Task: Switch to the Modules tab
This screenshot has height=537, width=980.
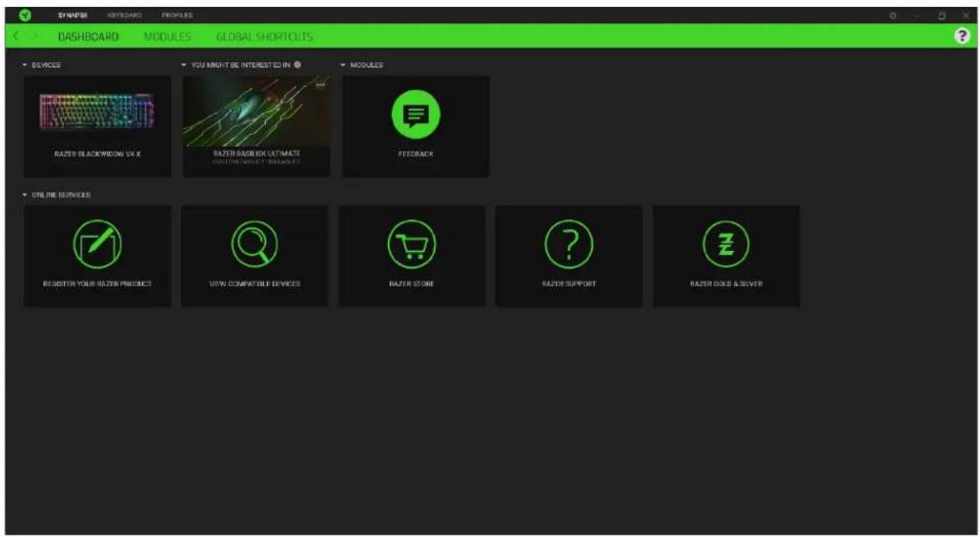Action: pyautogui.click(x=167, y=36)
